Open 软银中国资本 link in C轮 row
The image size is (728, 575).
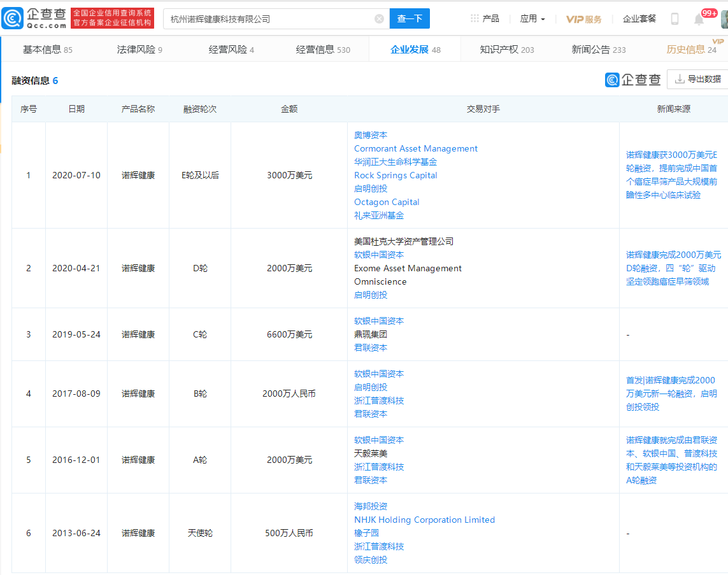pos(379,321)
